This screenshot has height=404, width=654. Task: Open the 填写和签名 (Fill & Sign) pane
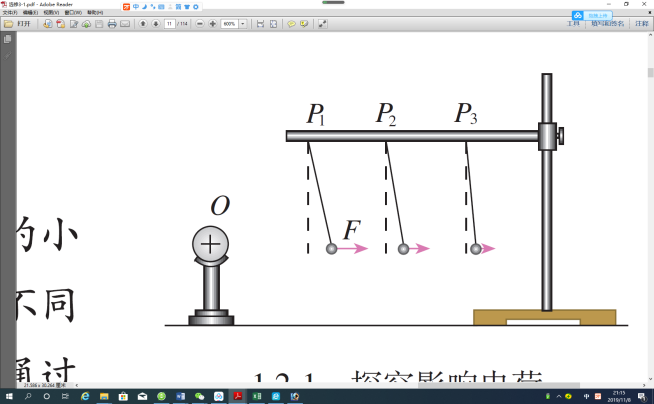point(608,24)
